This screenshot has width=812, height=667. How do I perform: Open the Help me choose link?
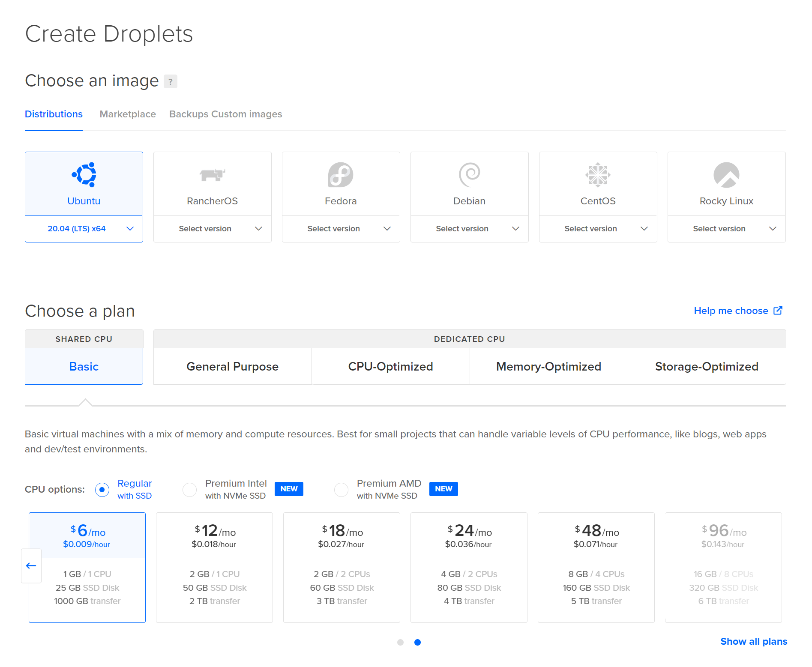click(x=731, y=311)
